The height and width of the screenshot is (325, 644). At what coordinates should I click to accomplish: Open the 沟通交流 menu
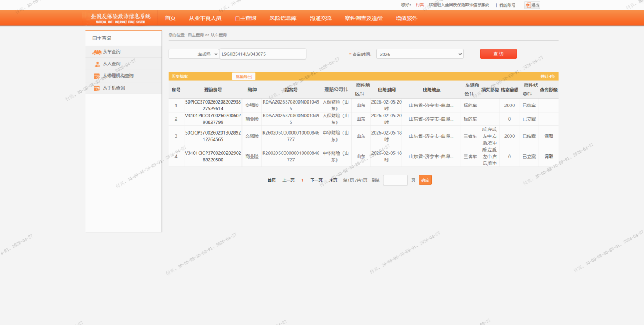320,18
